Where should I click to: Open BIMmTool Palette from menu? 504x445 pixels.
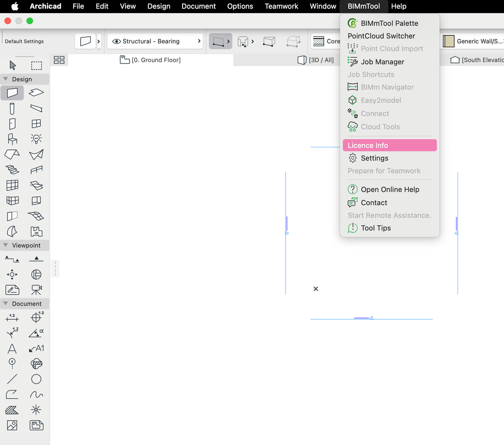389,23
